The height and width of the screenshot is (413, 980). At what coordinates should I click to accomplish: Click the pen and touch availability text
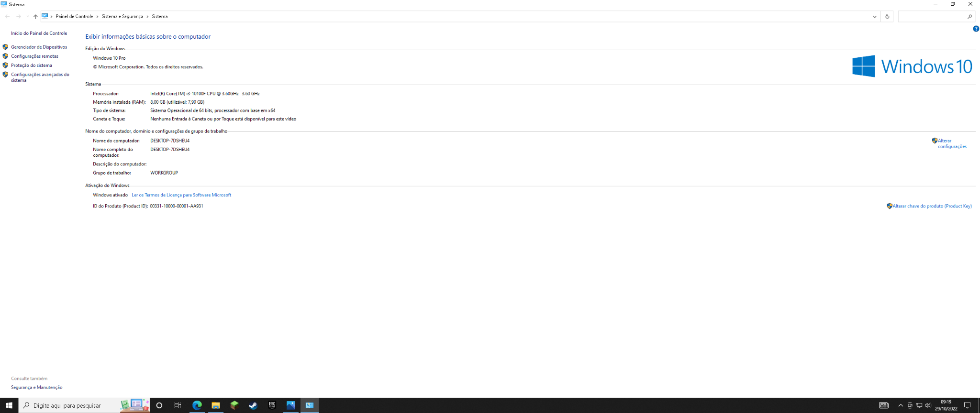coord(223,119)
